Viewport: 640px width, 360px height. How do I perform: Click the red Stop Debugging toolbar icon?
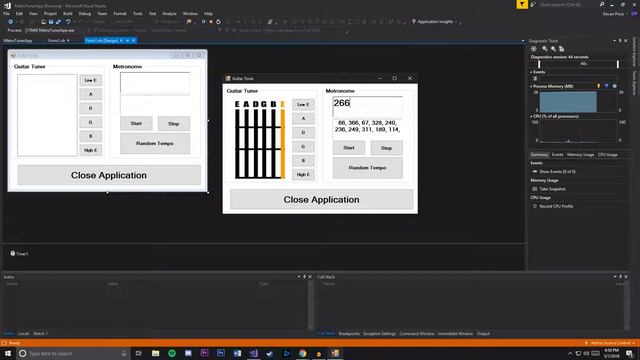[x=211, y=22]
